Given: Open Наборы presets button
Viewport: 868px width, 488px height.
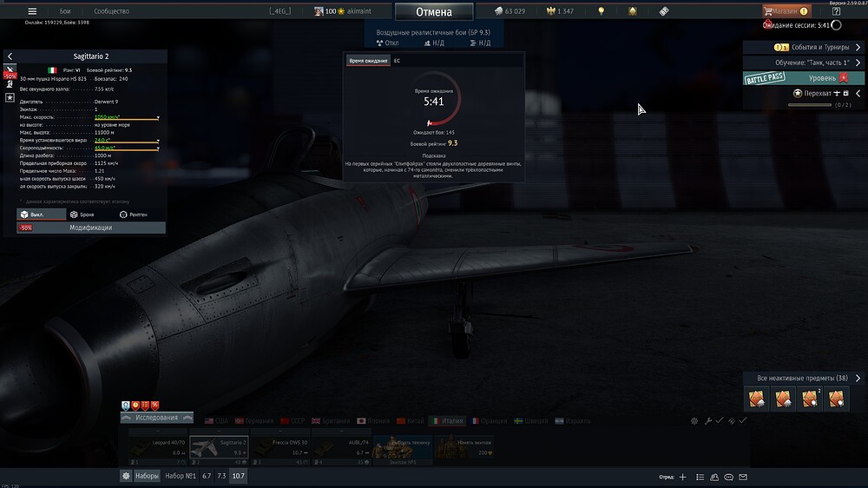Looking at the screenshot, I should tap(147, 476).
